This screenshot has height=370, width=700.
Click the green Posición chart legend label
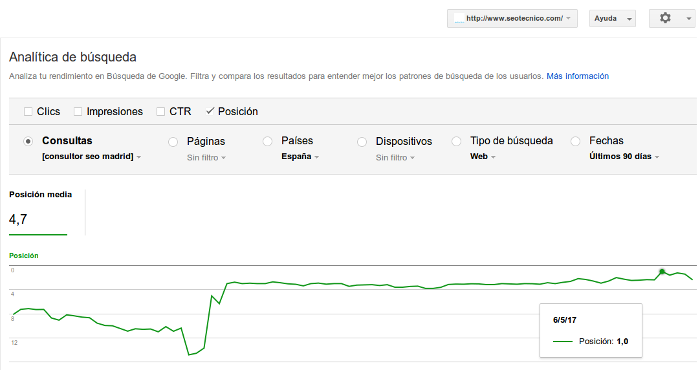click(x=24, y=256)
